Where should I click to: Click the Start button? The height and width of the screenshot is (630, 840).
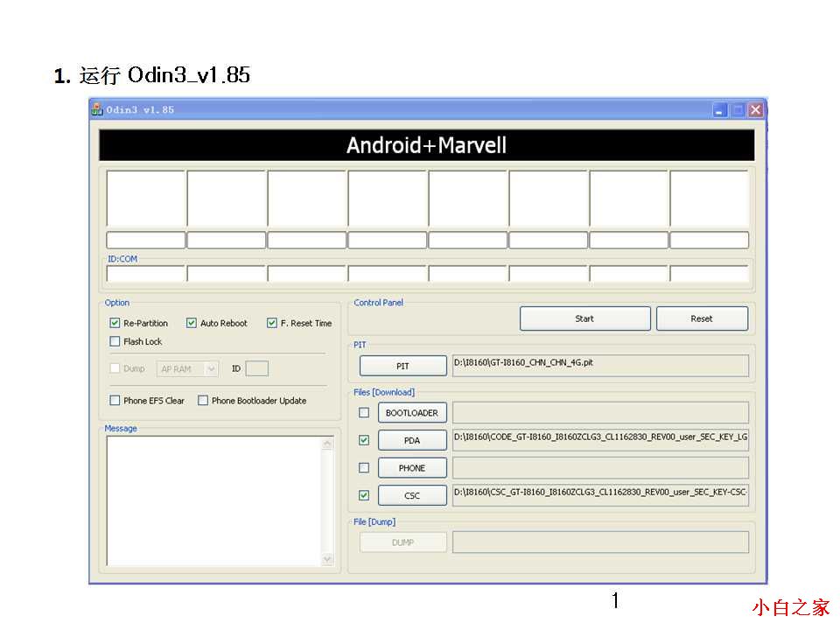pyautogui.click(x=584, y=318)
